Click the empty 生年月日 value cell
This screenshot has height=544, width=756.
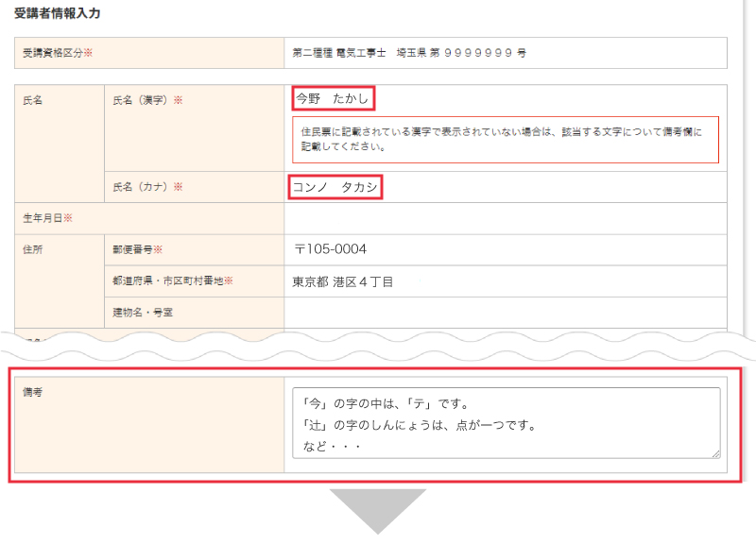[x=506, y=218]
